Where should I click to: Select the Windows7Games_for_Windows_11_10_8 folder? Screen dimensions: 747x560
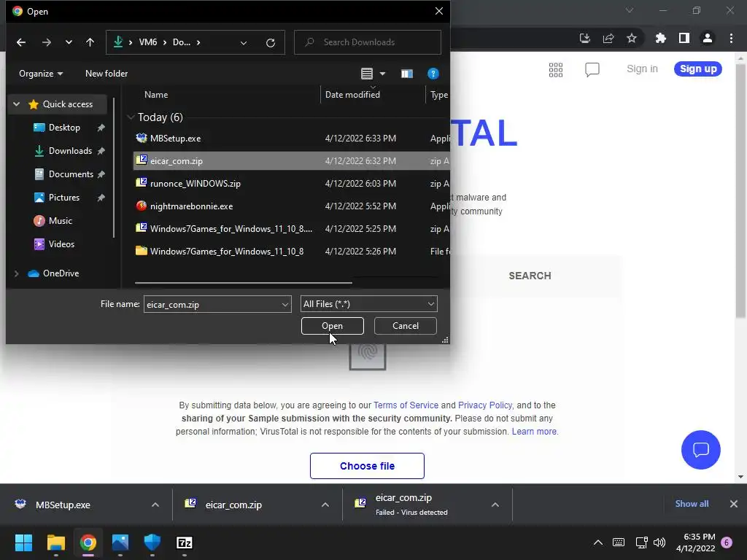point(292,252)
